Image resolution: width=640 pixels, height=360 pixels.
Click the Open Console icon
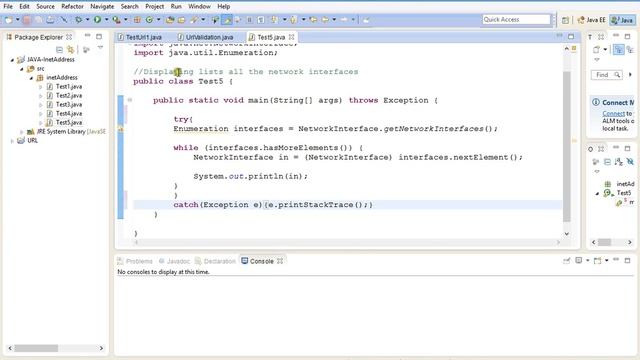pos(598,260)
